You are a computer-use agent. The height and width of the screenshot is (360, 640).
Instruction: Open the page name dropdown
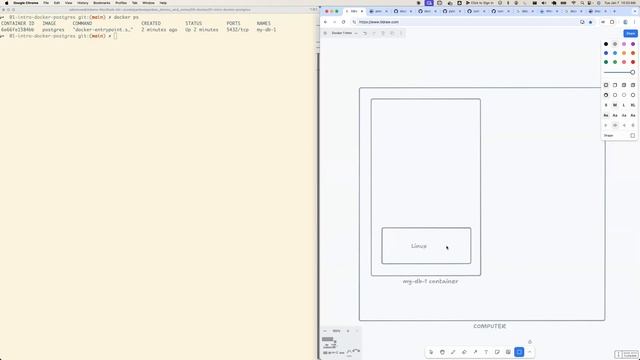click(344, 33)
